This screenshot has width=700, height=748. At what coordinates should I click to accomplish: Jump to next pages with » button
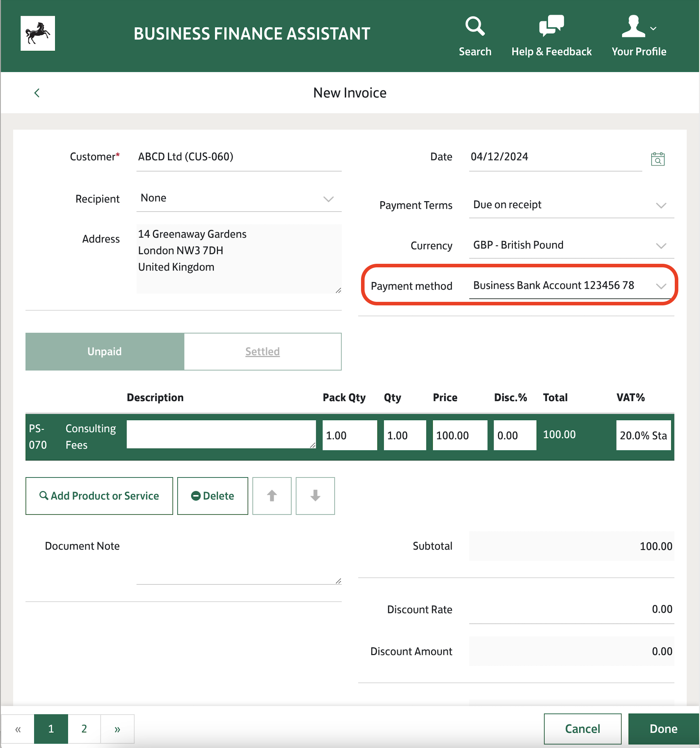[117, 729]
